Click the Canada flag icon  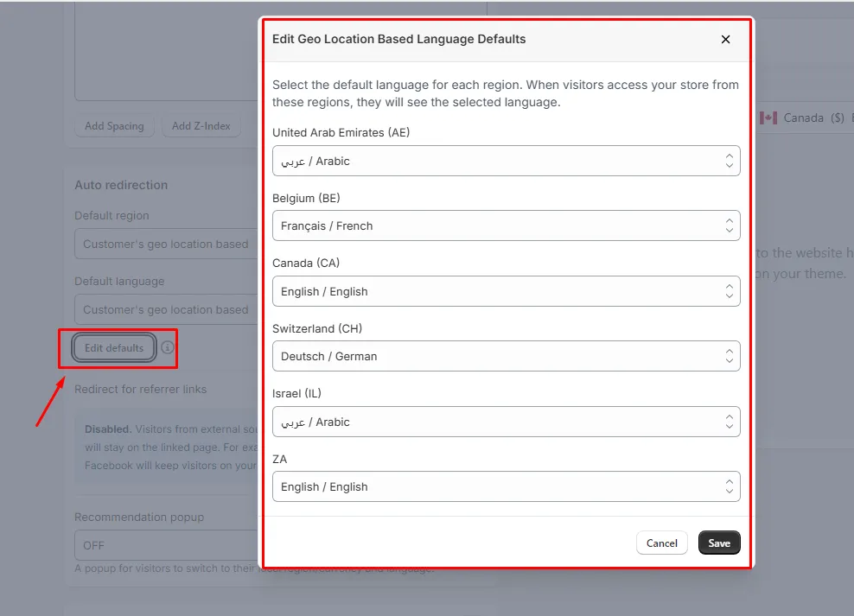[x=768, y=118]
